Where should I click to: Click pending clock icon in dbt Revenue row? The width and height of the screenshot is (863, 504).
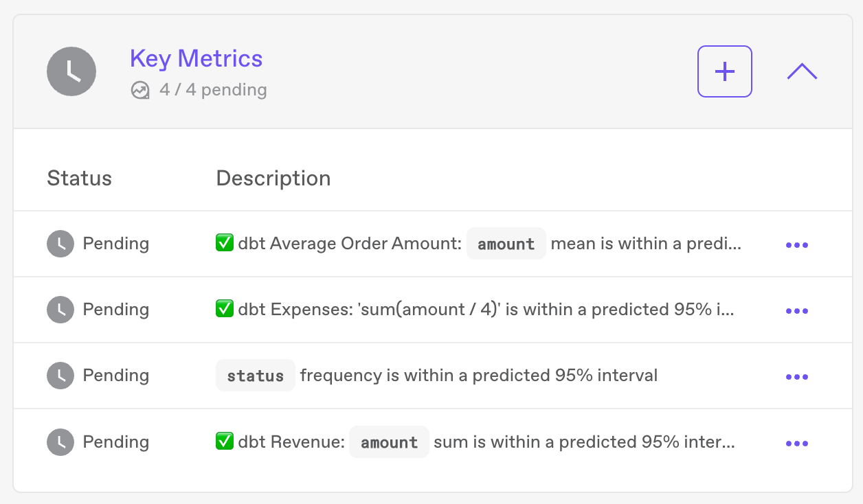pos(60,442)
